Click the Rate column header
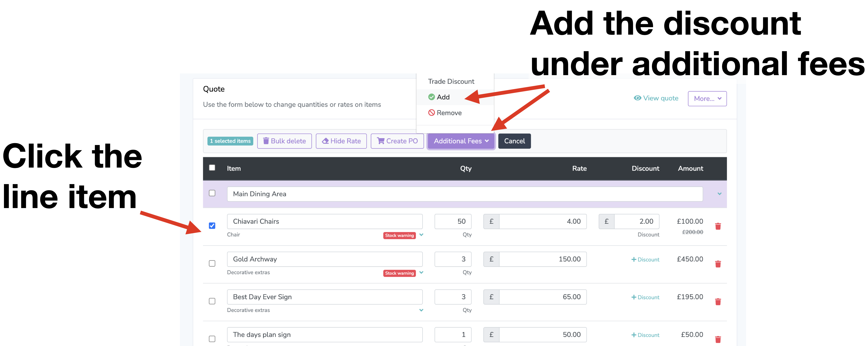The width and height of the screenshot is (868, 346). pyautogui.click(x=579, y=168)
